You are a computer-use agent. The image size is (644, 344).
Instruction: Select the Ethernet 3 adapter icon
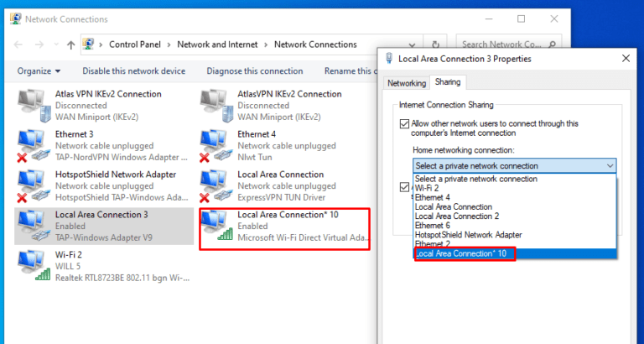[x=34, y=145]
